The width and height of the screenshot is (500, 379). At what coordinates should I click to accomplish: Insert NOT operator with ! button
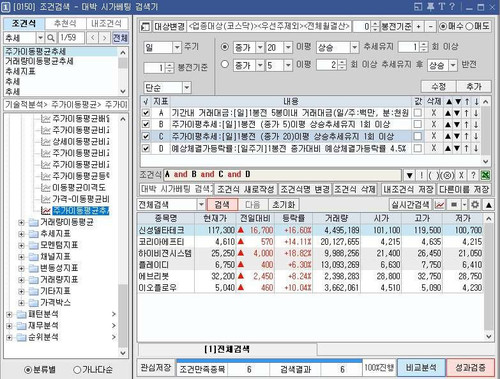421,175
